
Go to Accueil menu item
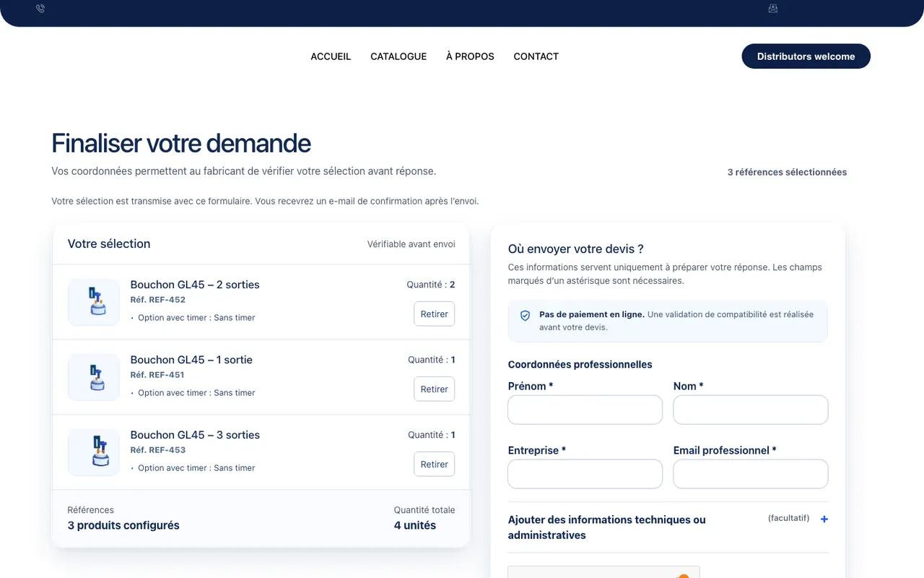point(331,56)
